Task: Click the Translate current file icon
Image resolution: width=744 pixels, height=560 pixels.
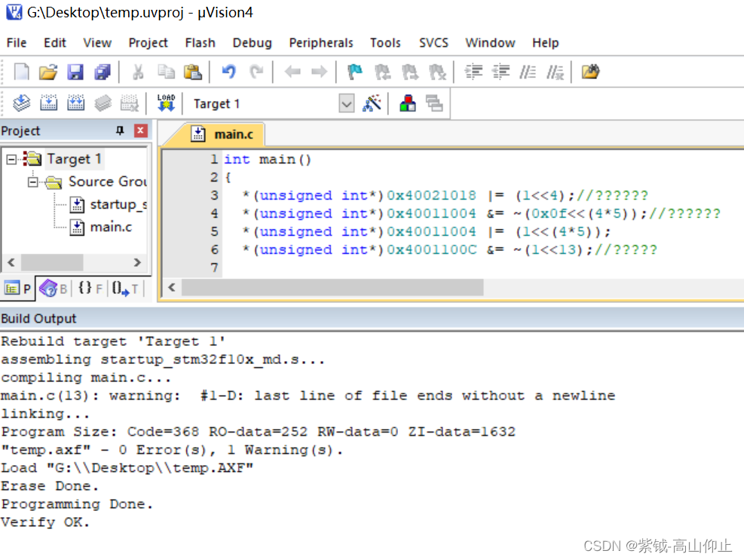Action: 22,103
